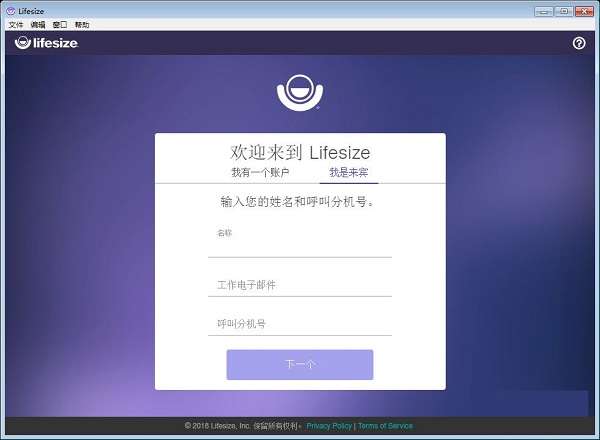Focus the 名称 input field
Image resolution: width=600 pixels, height=440 pixels.
point(300,242)
